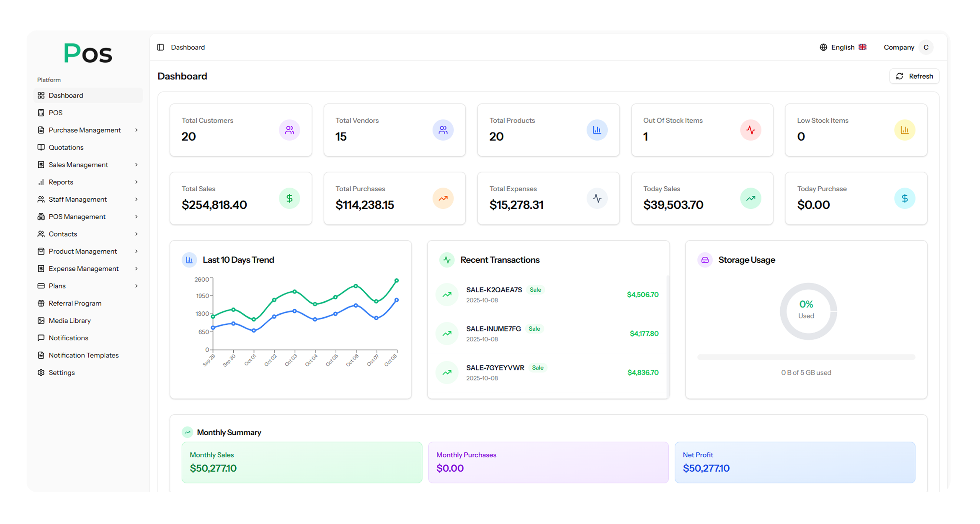Click the Total Sales dollar icon
980x524 pixels.
289,198
